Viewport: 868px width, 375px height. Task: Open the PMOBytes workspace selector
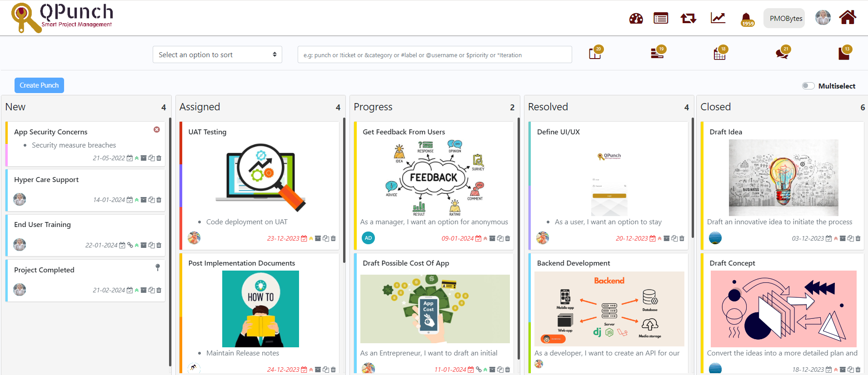(786, 19)
